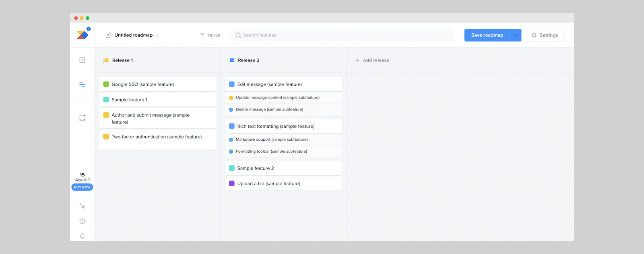Click the Release 1 yellow flag icon
644x254 pixels.
tap(106, 61)
